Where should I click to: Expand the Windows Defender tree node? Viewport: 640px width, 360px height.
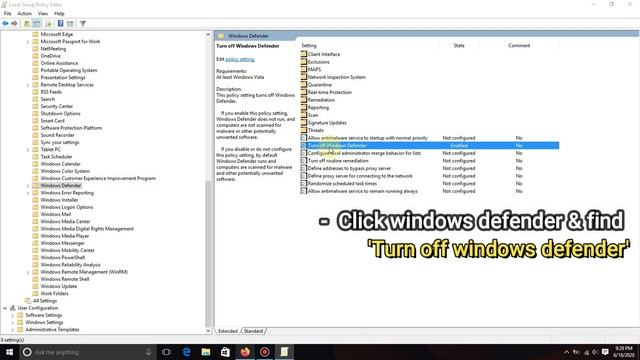pos(28,186)
